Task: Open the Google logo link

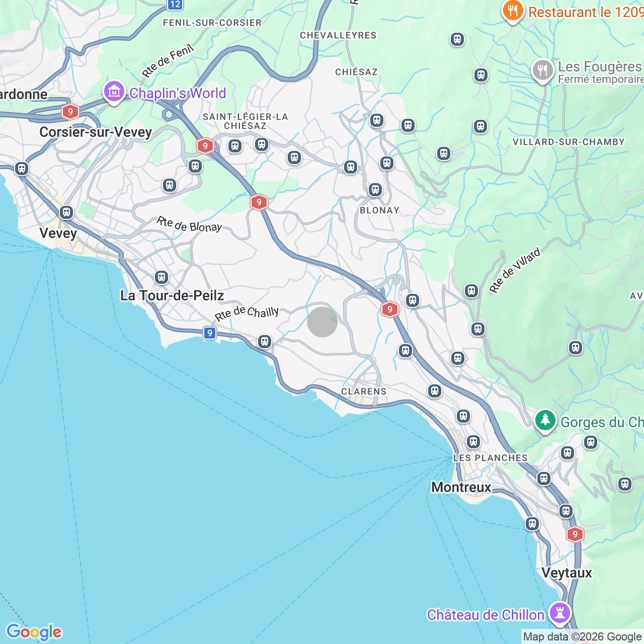Action: (x=34, y=632)
